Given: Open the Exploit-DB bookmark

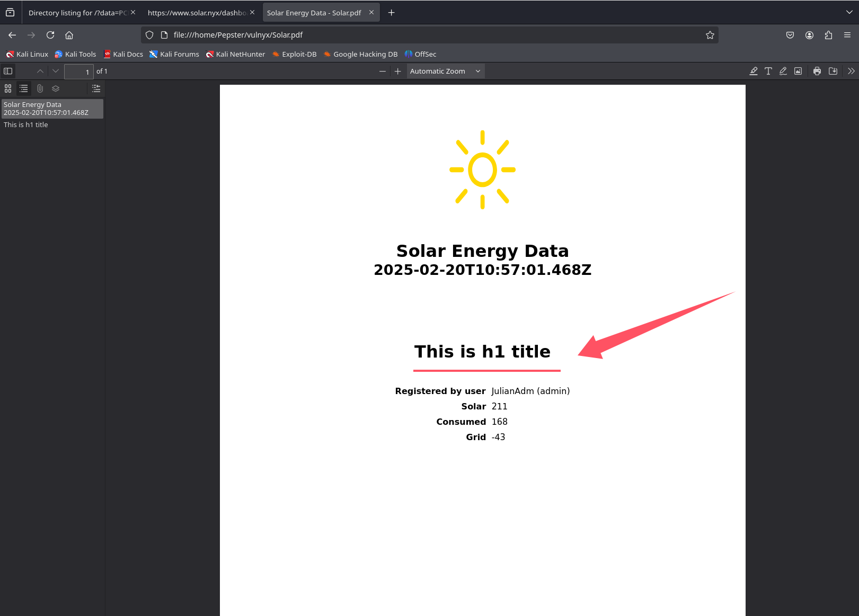Looking at the screenshot, I should tap(294, 54).
